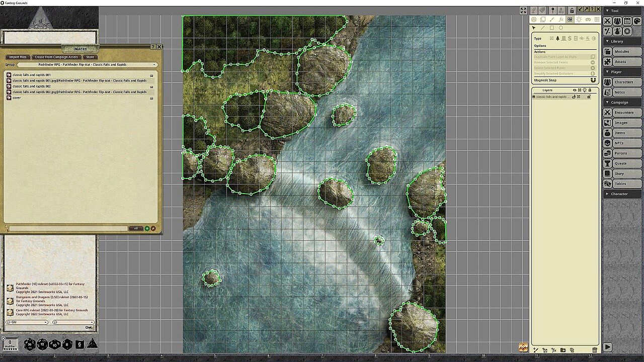Select the tree terrain occluder type
The height and width of the screenshot is (362, 644).
(557, 38)
